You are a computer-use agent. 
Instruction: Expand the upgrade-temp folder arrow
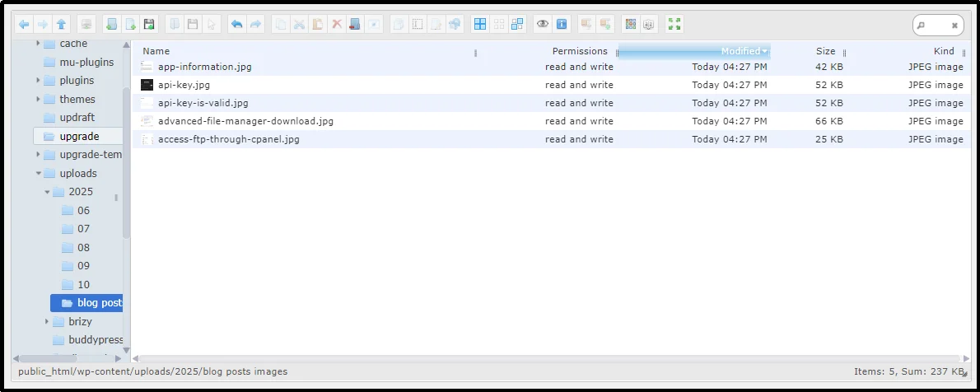tap(38, 155)
